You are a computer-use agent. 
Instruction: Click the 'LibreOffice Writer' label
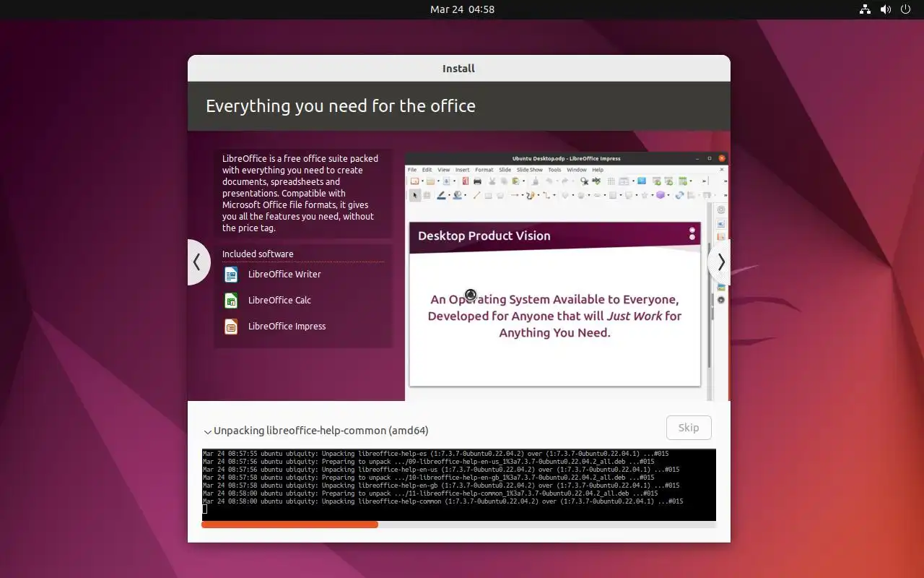coord(284,275)
